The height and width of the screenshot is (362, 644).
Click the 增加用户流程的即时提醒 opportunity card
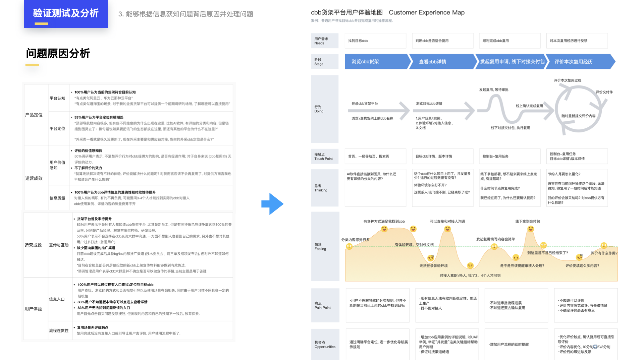click(517, 345)
